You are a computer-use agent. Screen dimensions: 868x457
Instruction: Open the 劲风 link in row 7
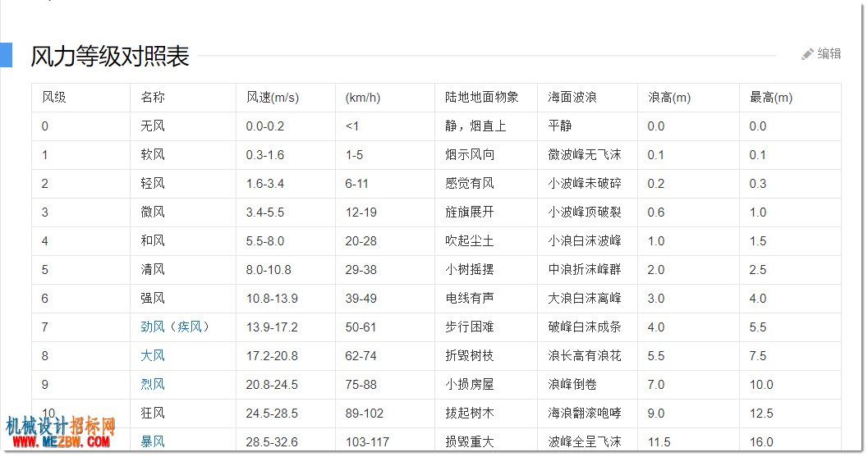pos(153,327)
